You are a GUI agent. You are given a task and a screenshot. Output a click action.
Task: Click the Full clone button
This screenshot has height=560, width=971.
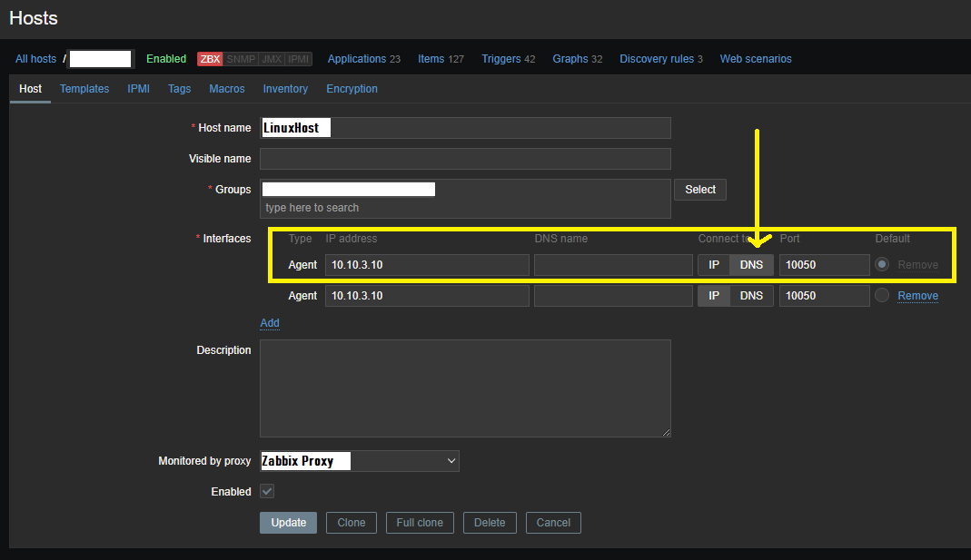point(419,523)
